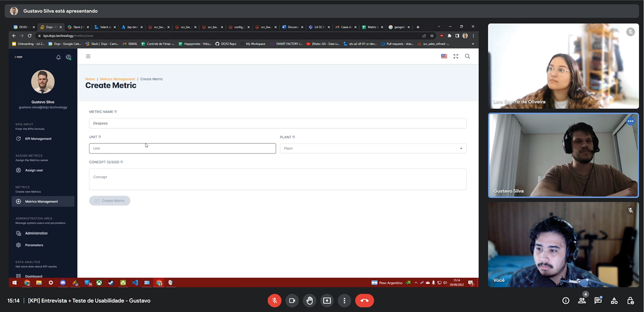
Task: Unmute the microphone in Meet
Action: pyautogui.click(x=274, y=300)
